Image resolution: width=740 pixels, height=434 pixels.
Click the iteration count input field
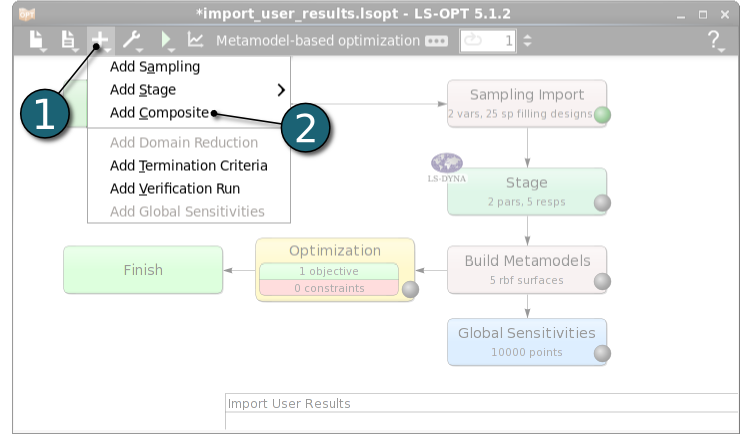coord(488,41)
